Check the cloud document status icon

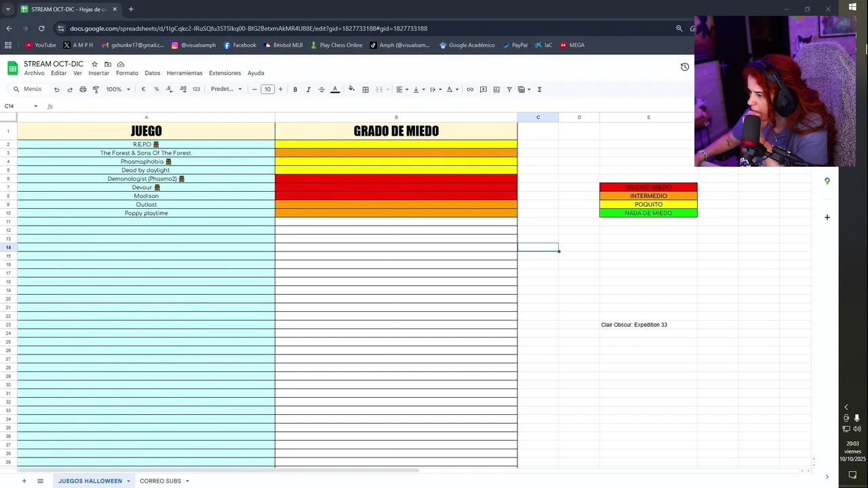pyautogui.click(x=121, y=64)
